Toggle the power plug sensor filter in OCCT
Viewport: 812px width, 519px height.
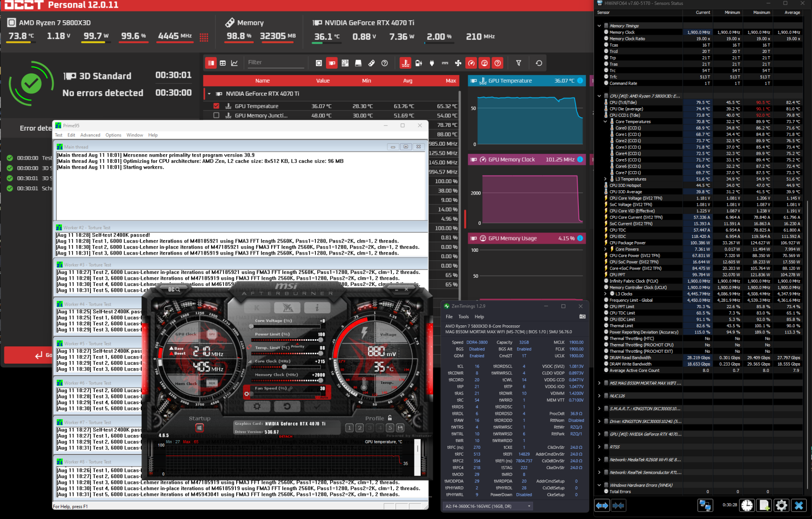[432, 63]
